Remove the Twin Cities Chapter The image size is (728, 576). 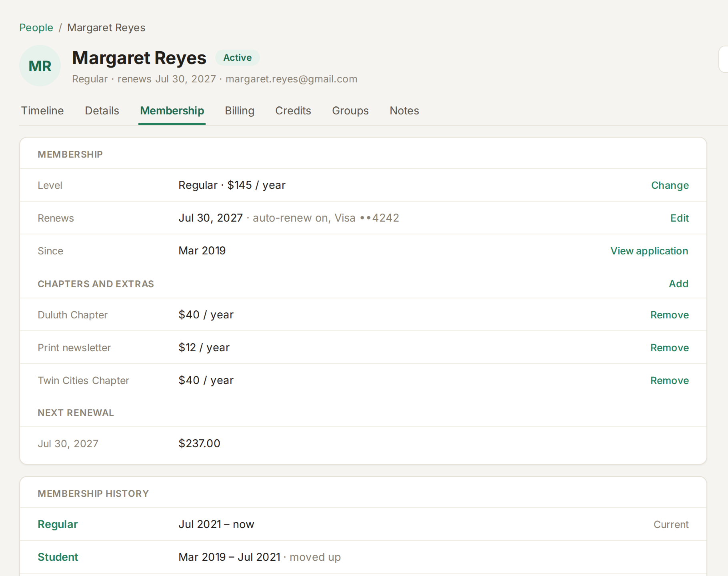tap(670, 380)
